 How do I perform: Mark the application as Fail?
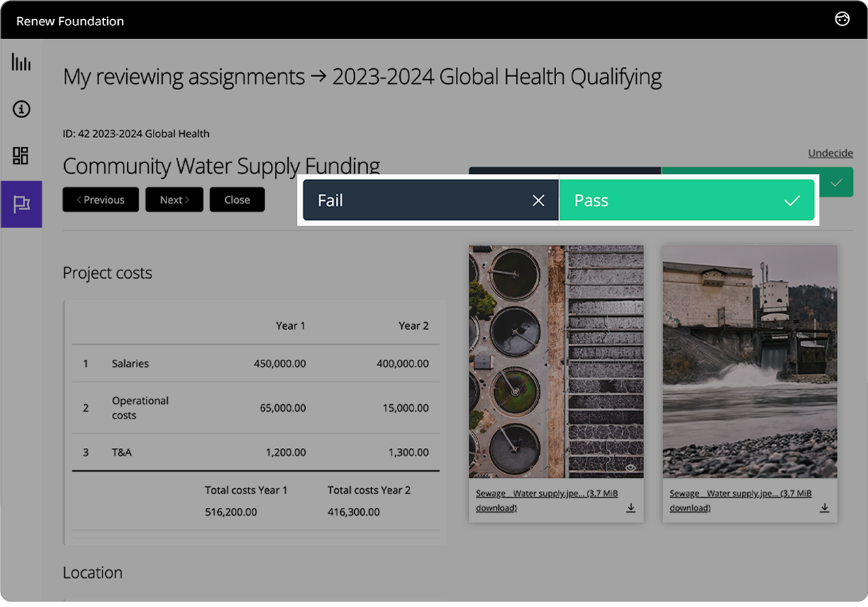[x=430, y=201]
